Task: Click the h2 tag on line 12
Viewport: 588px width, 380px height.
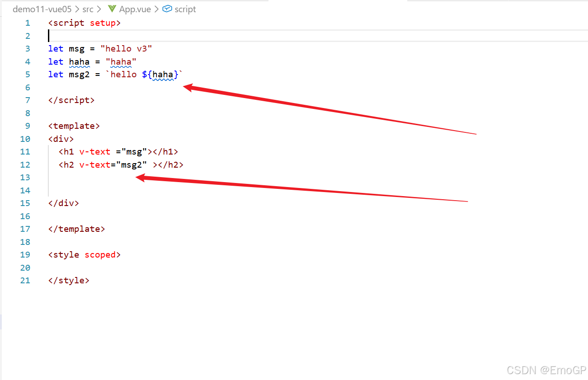Action: coord(69,165)
